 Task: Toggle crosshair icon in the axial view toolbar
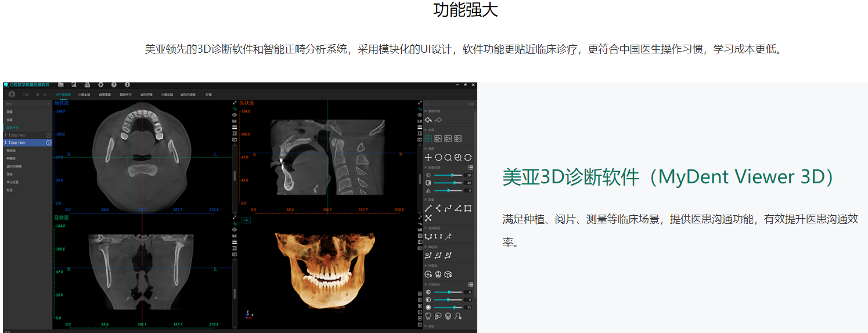(x=234, y=108)
